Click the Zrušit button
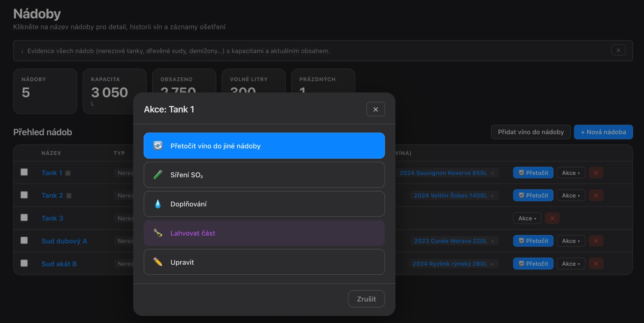Image resolution: width=644 pixels, height=323 pixels. point(366,299)
